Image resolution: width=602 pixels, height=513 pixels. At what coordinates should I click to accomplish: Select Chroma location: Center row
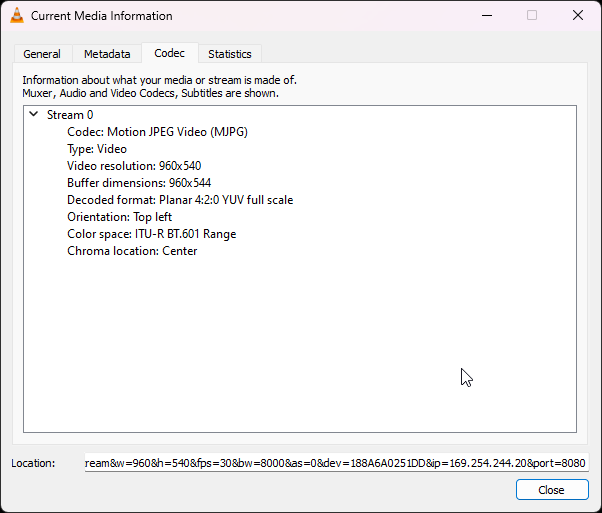click(132, 251)
